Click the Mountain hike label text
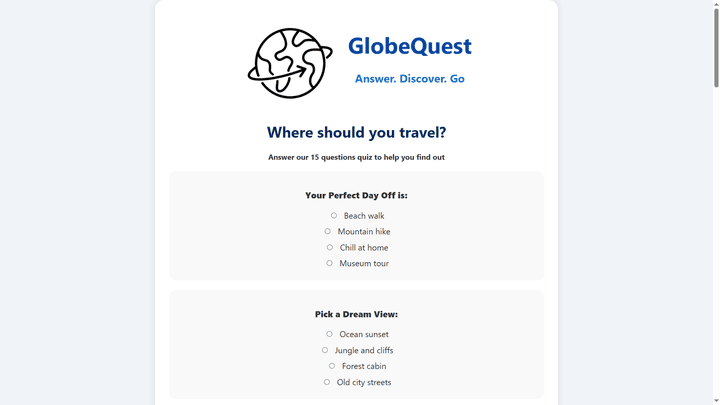The width and height of the screenshot is (720, 405). pyautogui.click(x=364, y=232)
